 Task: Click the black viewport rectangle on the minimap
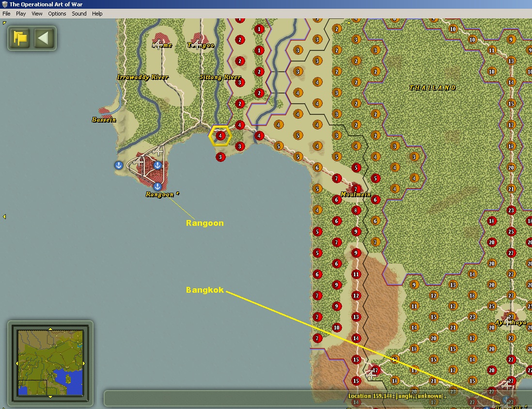[x=32, y=388]
